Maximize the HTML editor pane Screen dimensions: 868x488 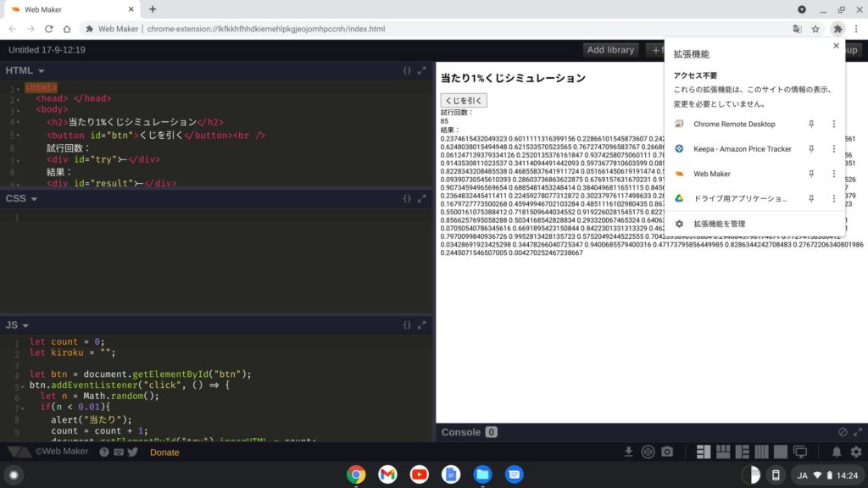(422, 71)
